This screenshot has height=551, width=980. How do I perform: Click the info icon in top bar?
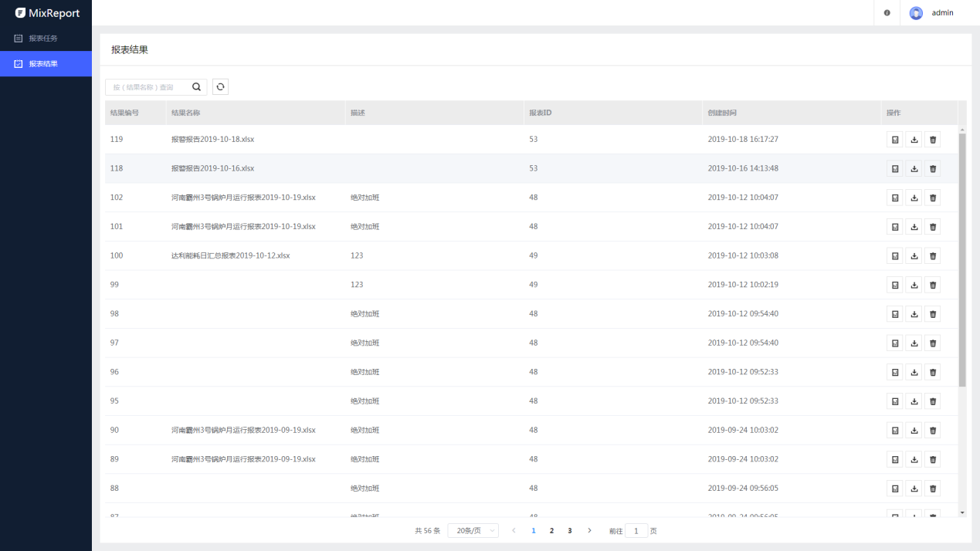click(887, 13)
